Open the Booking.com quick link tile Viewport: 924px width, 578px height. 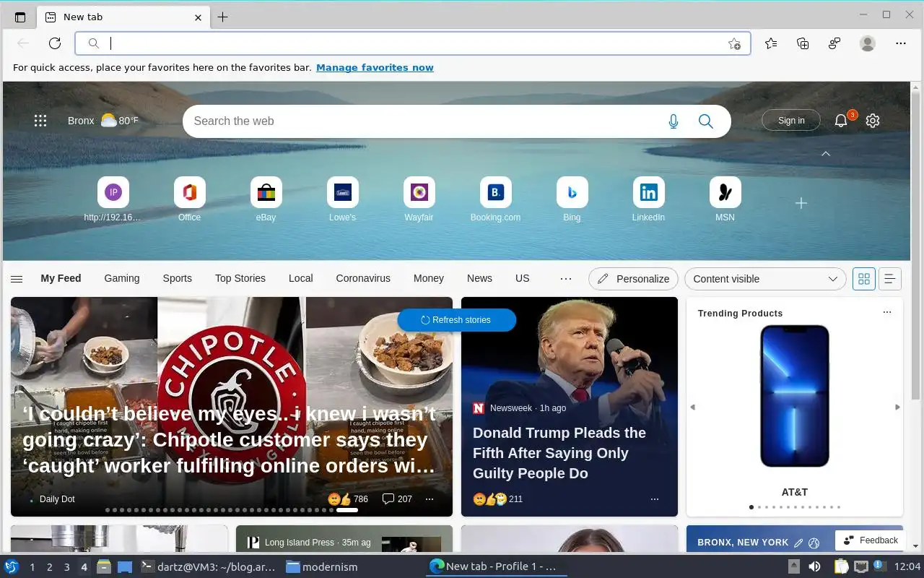tap(496, 199)
